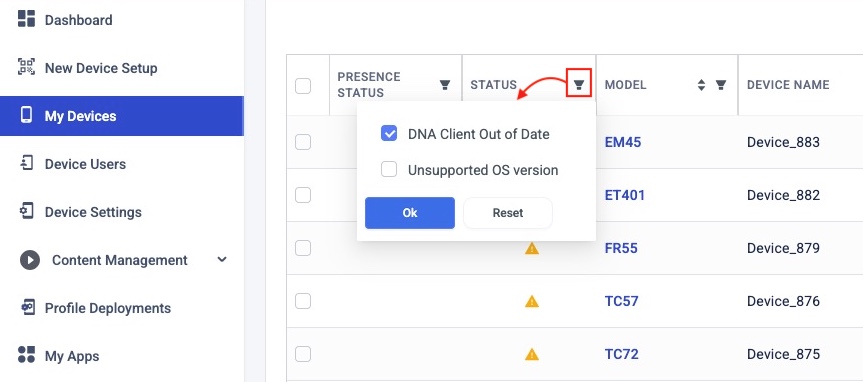The height and width of the screenshot is (382, 863).
Task: Click the Content Management play icon
Action: pos(30,260)
